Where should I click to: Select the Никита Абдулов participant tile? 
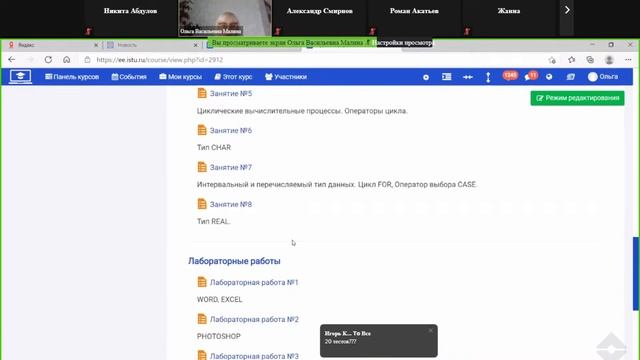point(130,18)
